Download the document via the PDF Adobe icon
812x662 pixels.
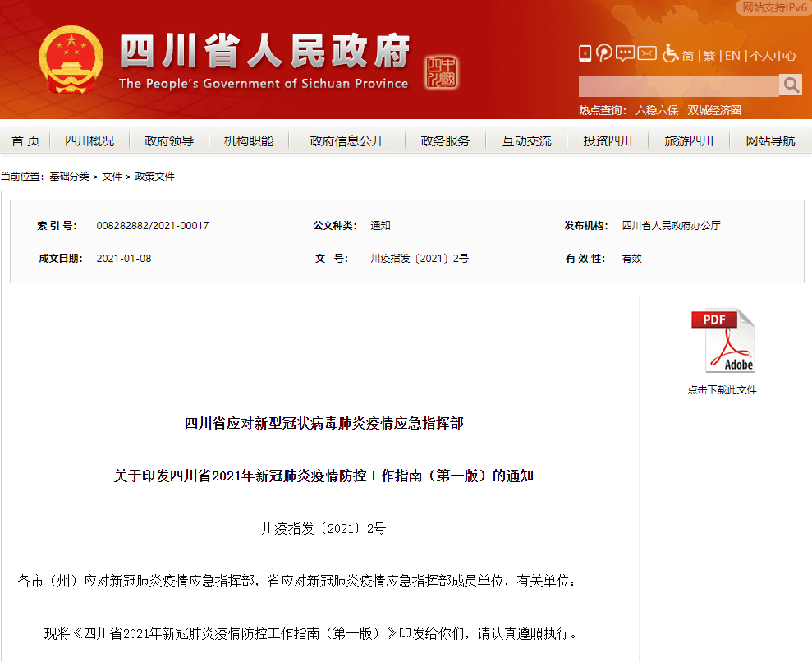(x=723, y=341)
